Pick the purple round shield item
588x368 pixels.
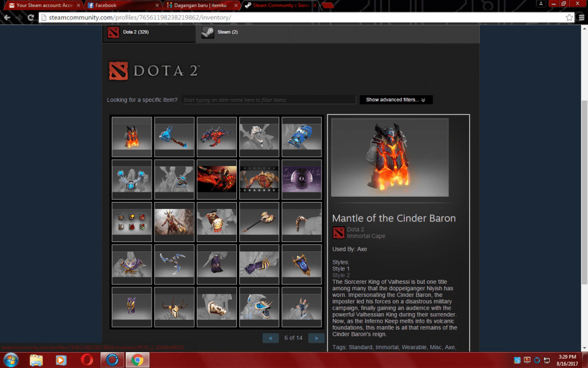[x=302, y=179]
